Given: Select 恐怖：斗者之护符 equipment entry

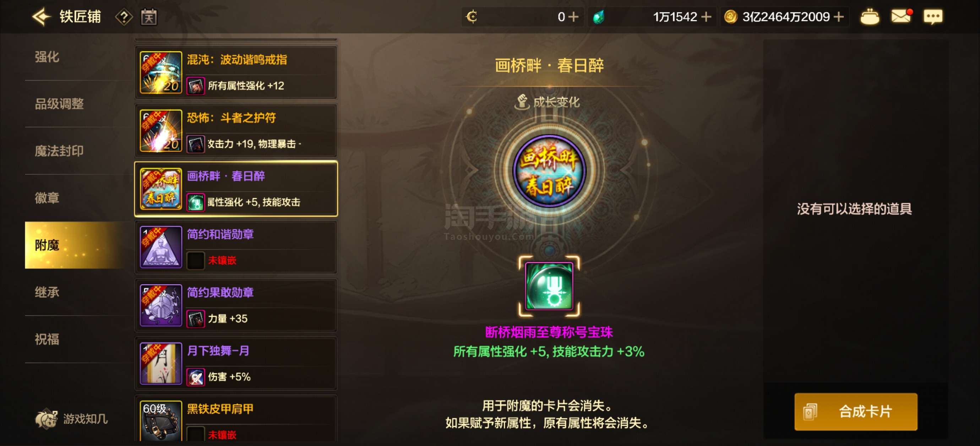Looking at the screenshot, I should (236, 131).
